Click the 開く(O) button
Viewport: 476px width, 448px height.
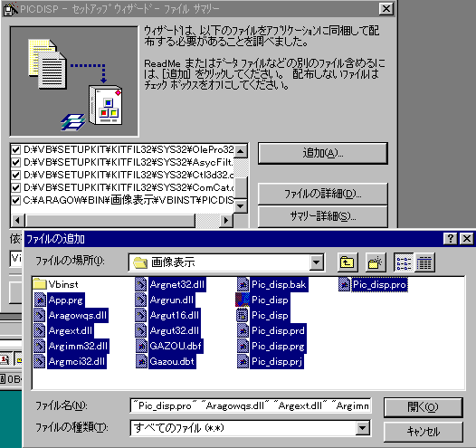tap(424, 407)
